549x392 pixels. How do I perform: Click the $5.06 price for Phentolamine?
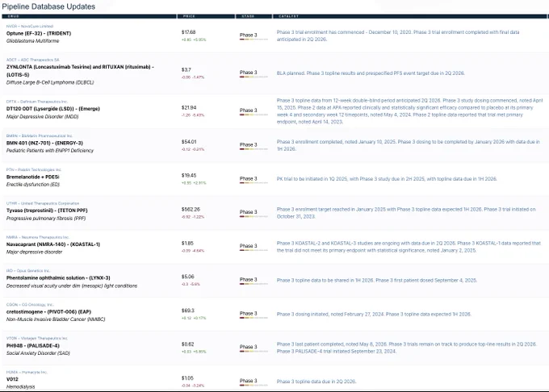[x=187, y=277]
